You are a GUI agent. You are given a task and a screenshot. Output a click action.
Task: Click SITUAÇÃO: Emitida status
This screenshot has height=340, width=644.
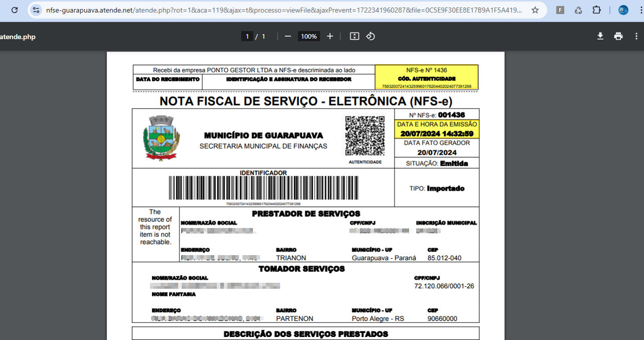[437, 163]
